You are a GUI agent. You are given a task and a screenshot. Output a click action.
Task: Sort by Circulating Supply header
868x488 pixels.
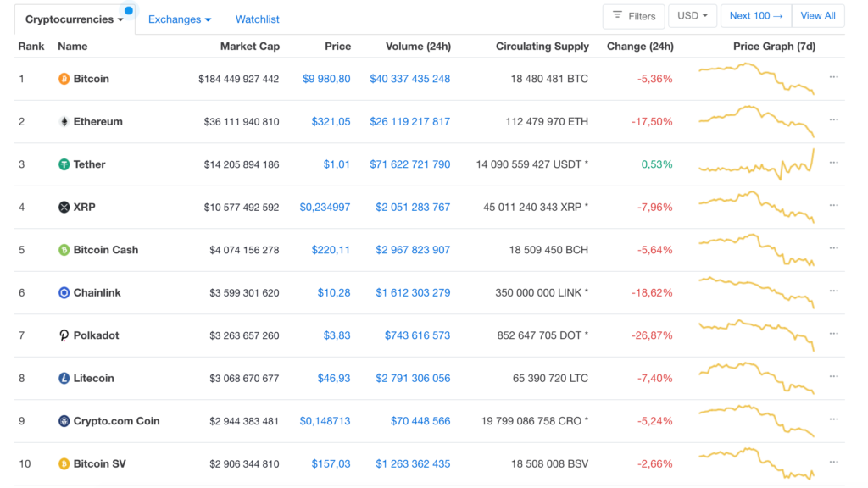[542, 47]
